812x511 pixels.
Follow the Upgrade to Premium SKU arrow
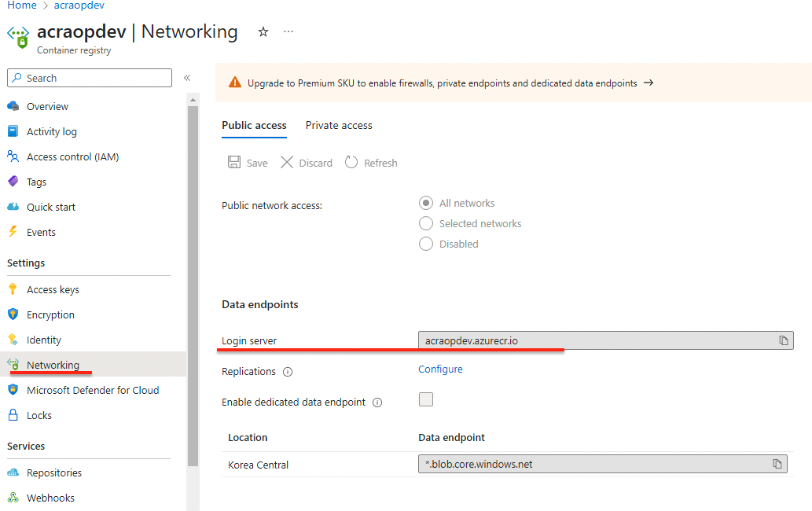648,83
